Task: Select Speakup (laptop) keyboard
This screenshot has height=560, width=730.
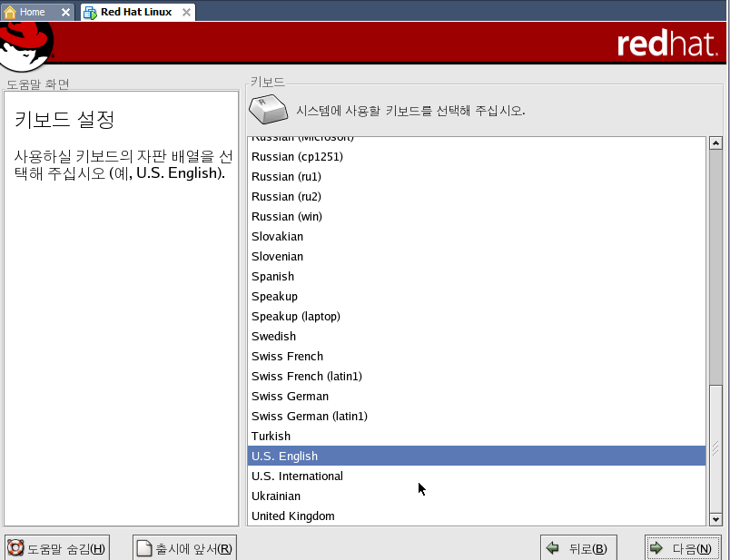Action: [477, 317]
